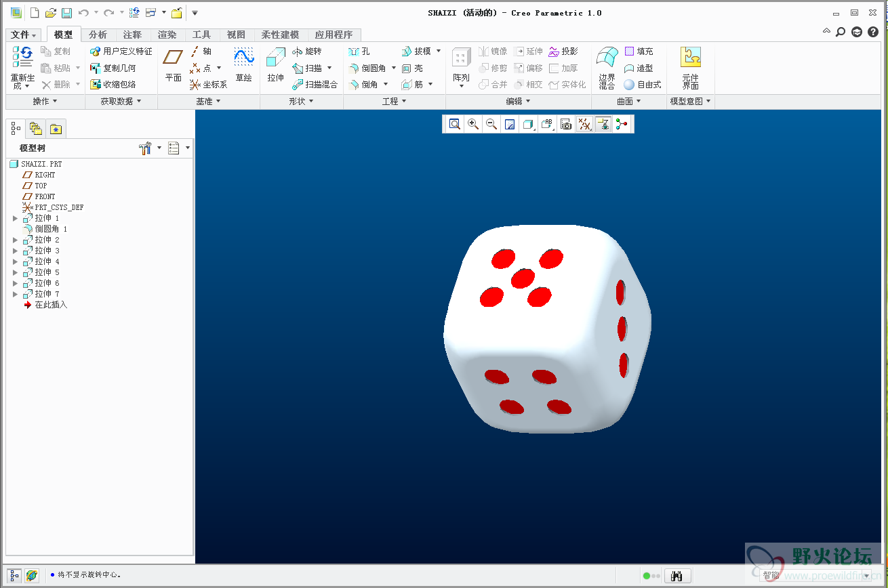Screen dimensions: 888x588
Task: Redo the last action
Action: point(108,13)
